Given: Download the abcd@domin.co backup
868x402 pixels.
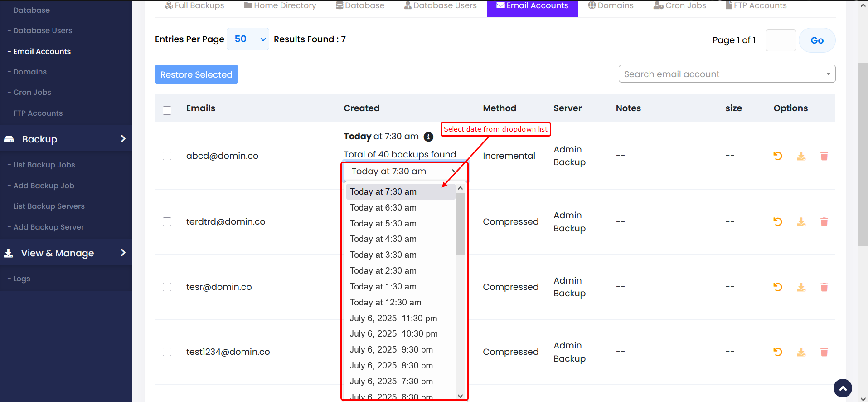Looking at the screenshot, I should click(x=801, y=156).
